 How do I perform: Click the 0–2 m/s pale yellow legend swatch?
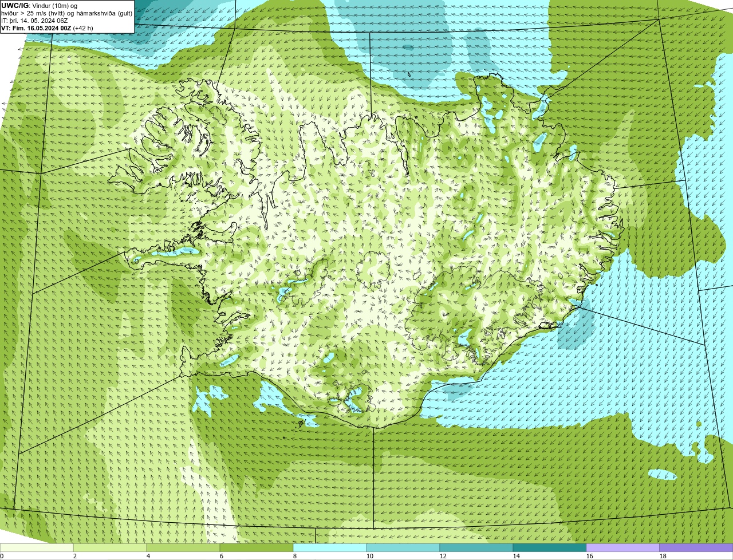[37, 547]
